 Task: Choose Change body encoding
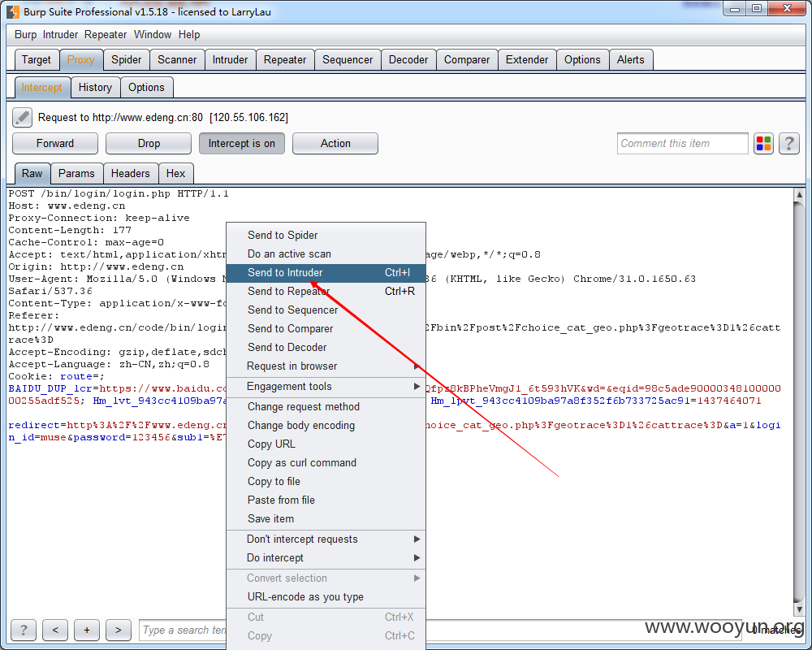326,426
